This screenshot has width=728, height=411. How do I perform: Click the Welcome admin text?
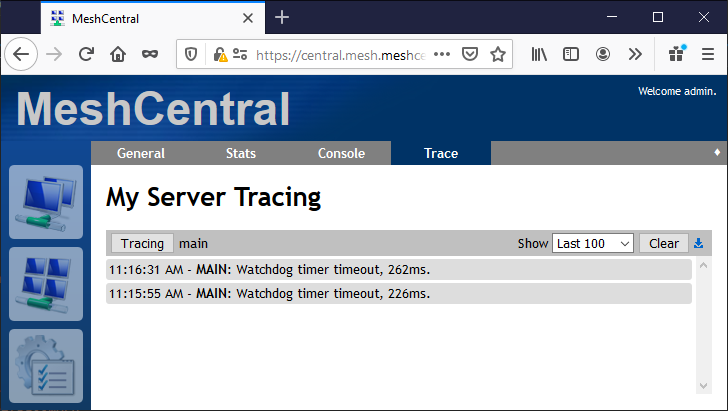click(677, 91)
